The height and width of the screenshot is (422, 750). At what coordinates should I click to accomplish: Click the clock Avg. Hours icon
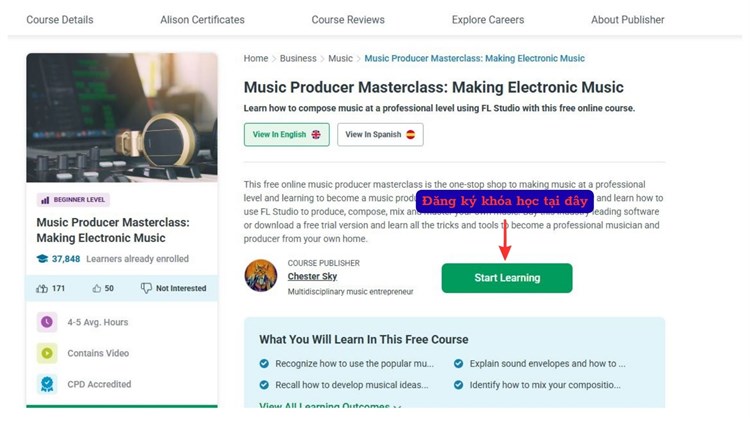[x=46, y=322]
